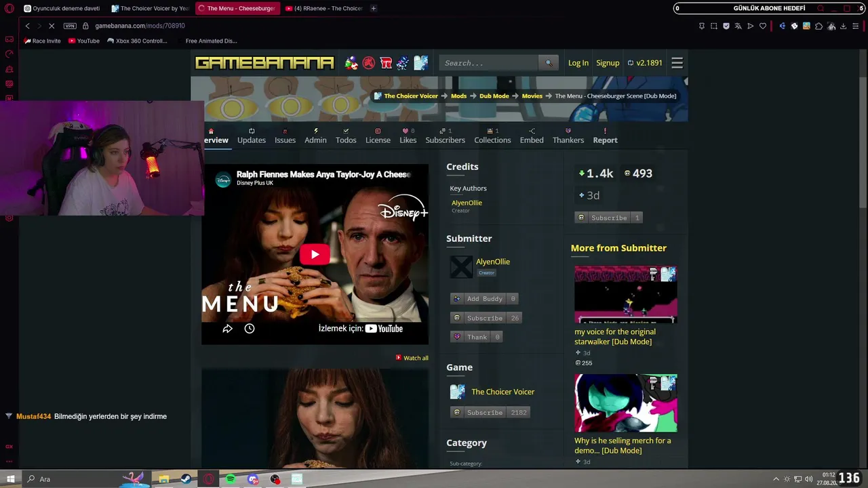The height and width of the screenshot is (488, 868).
Task: Stop loading the page in browser toolbar
Action: pos(52,26)
